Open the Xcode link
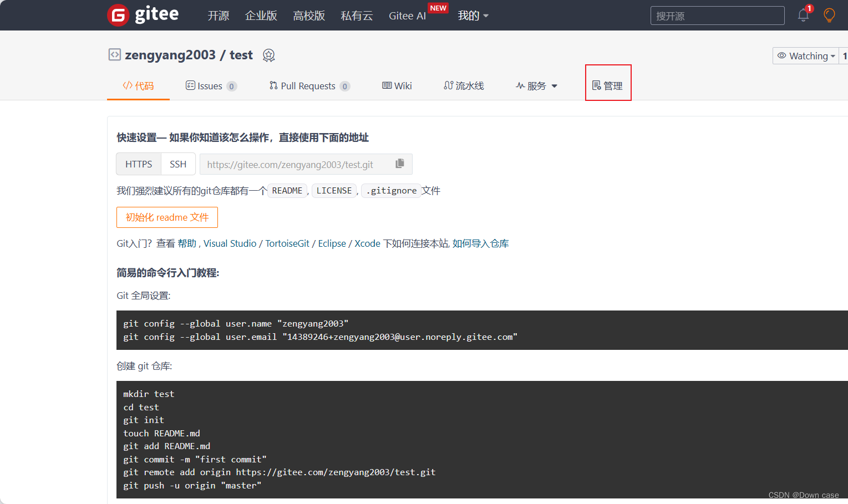The image size is (848, 504). point(367,243)
